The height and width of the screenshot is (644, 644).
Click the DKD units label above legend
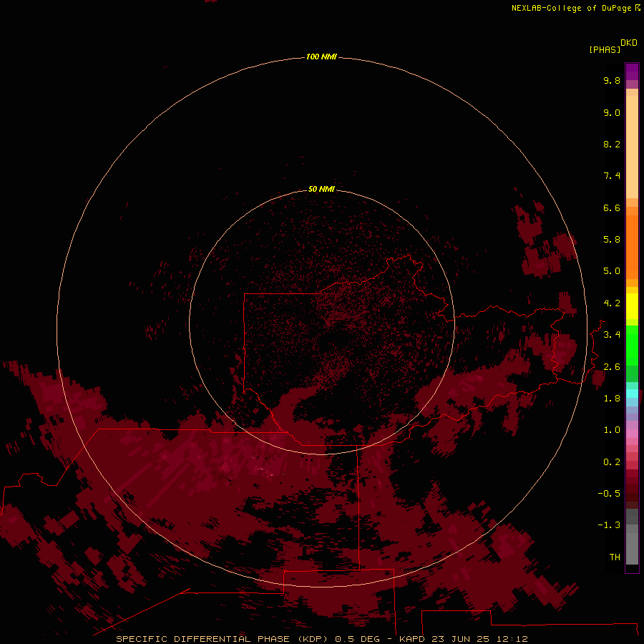629,43
